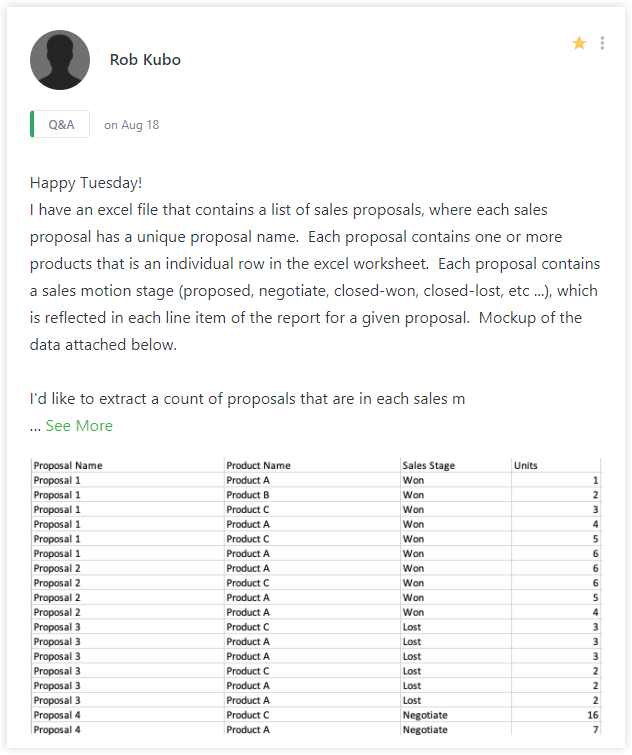Click the first Proposal 2 cell

57,568
